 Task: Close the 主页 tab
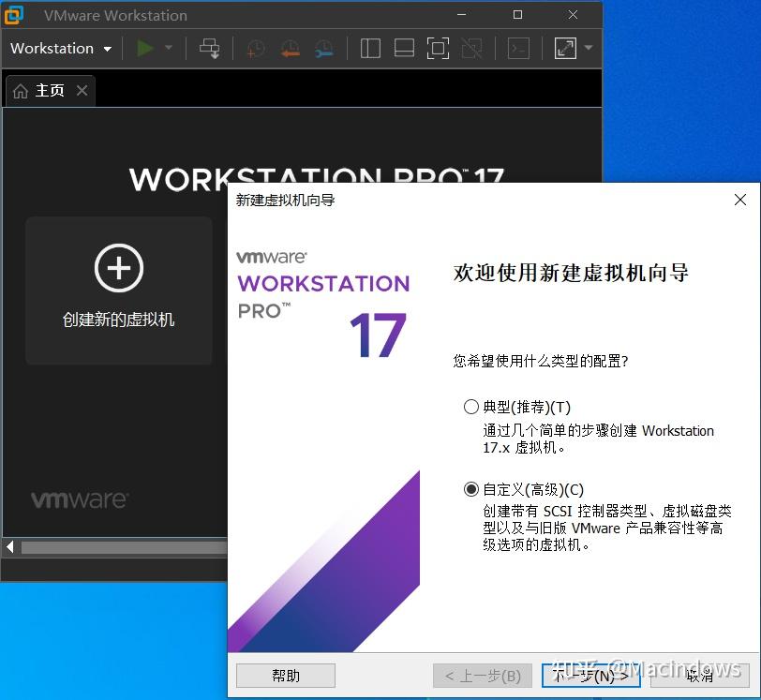tap(82, 90)
